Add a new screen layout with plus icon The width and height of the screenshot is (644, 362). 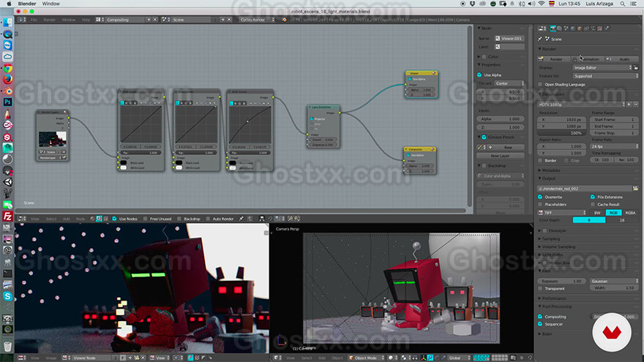(x=149, y=19)
